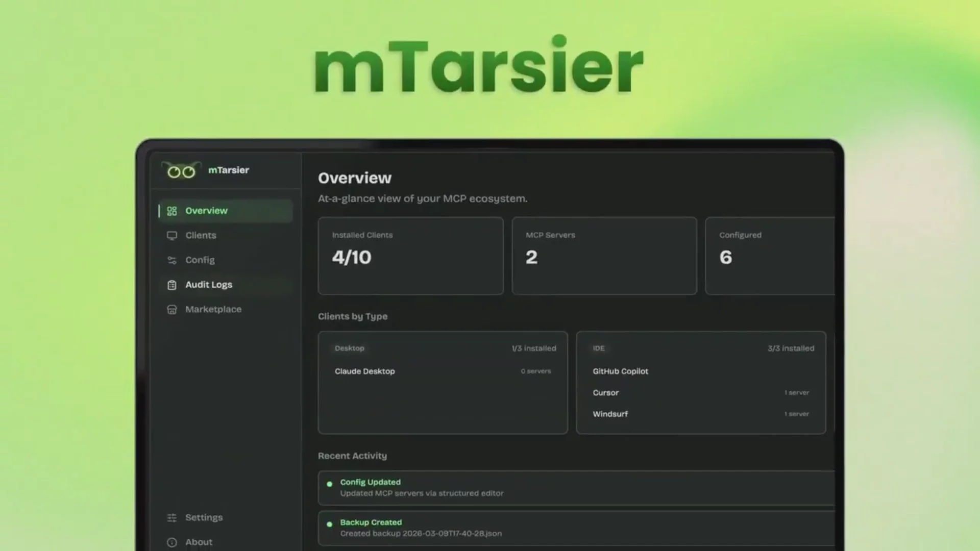Image resolution: width=980 pixels, height=551 pixels.
Task: Click '1 server' next to Windsurf
Action: pyautogui.click(x=797, y=414)
